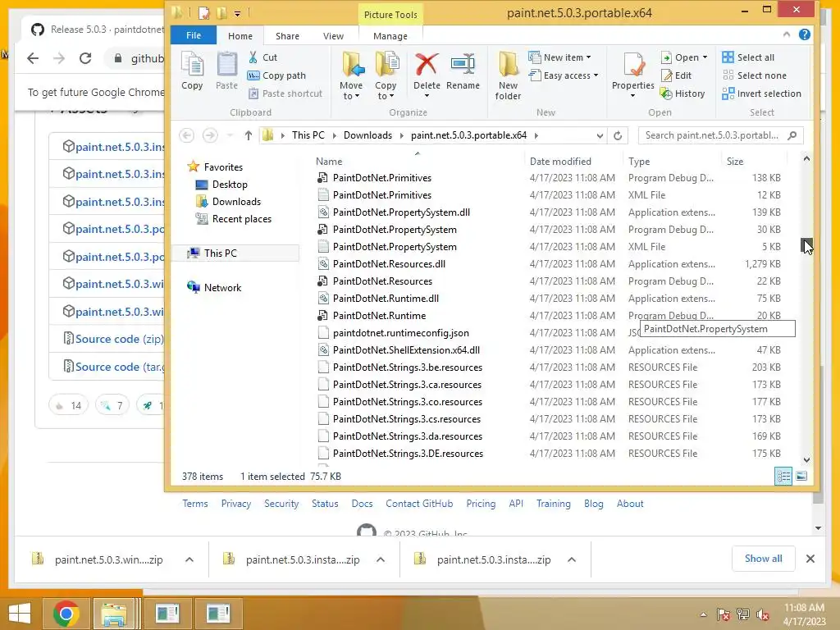
Task: Select Recent places in navigation pane
Action: pos(241,219)
